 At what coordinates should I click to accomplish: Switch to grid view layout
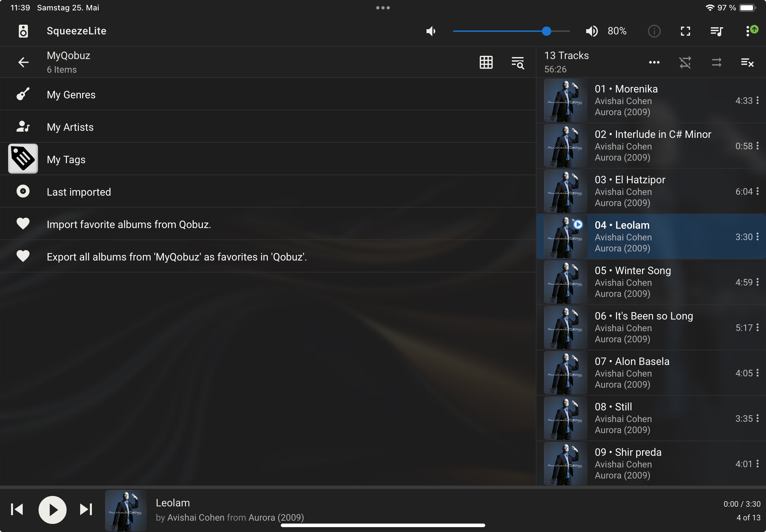pos(486,62)
